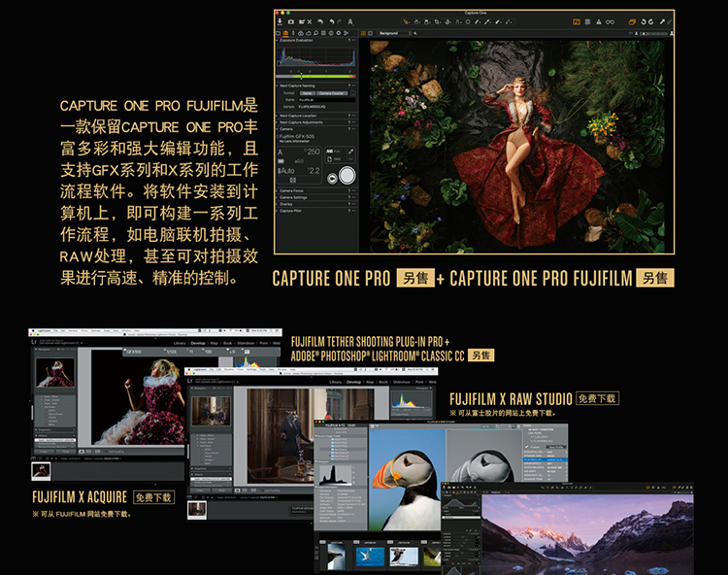Click the Camera Counter token in Format row
This screenshot has width=728, height=575.
point(332,93)
